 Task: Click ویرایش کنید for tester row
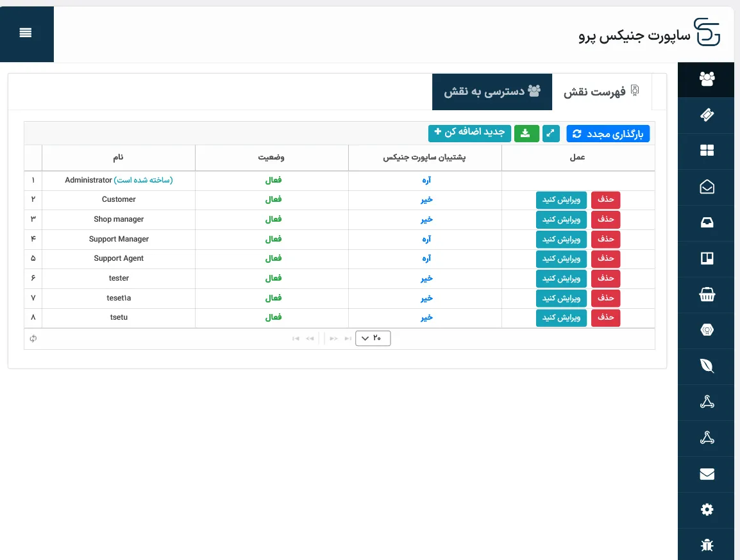coord(561,279)
